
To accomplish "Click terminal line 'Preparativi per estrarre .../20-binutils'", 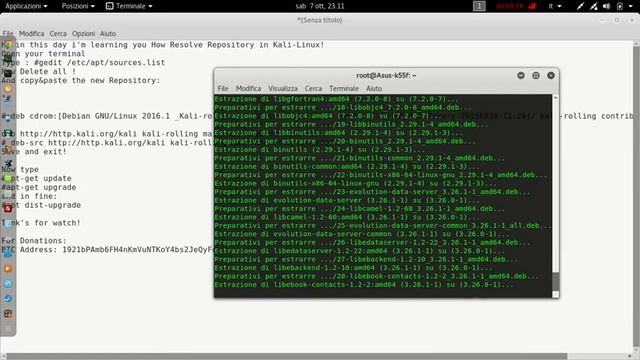I will pyautogui.click(x=345, y=141).
